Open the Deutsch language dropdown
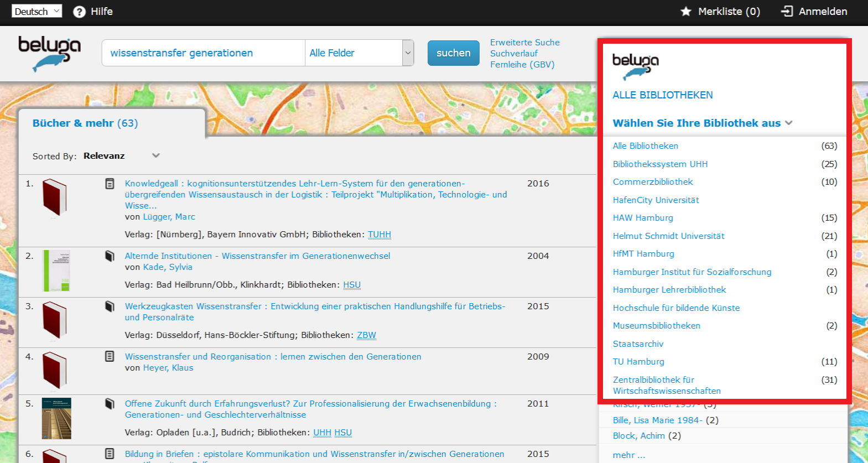 tap(37, 11)
